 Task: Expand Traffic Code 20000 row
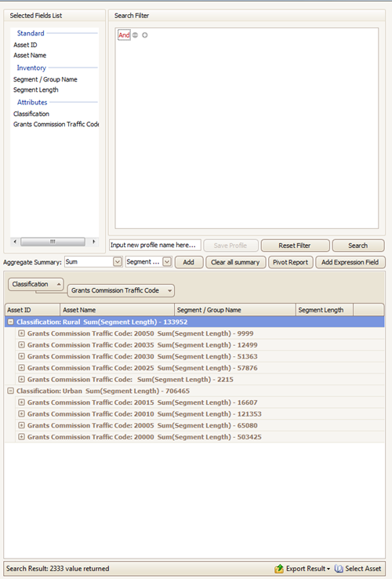click(21, 436)
